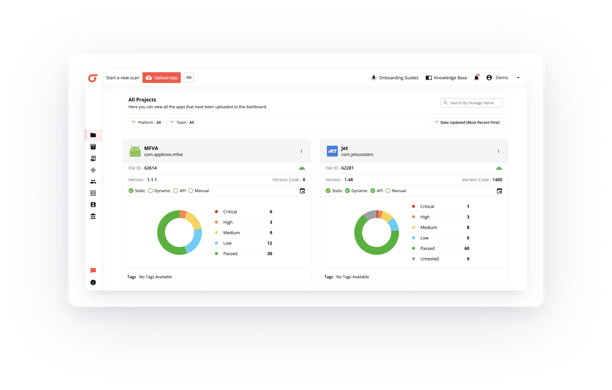Click the MFVA card's 'No Tags Available' text

155,277
